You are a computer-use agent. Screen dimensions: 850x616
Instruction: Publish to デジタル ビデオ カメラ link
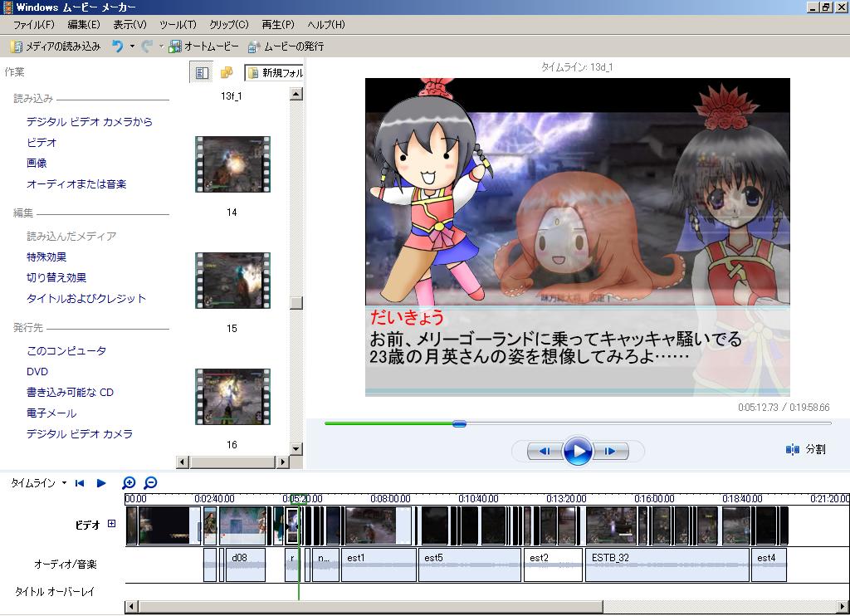click(x=80, y=434)
